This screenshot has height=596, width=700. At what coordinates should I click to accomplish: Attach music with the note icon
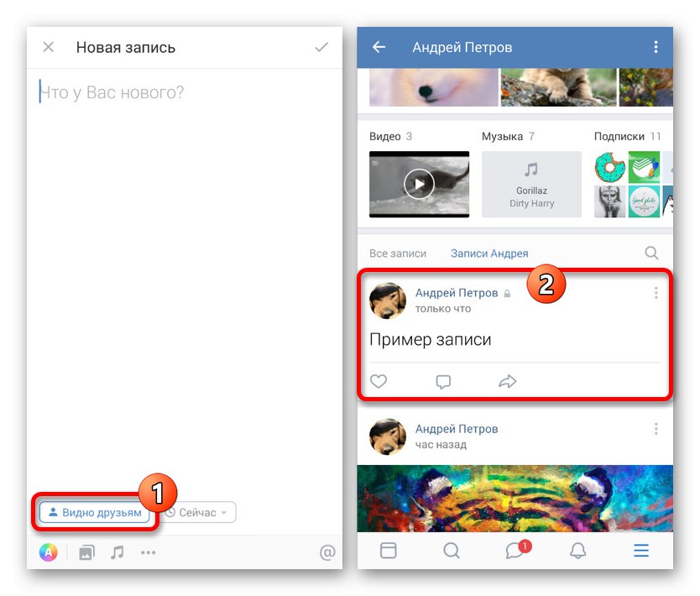118,552
